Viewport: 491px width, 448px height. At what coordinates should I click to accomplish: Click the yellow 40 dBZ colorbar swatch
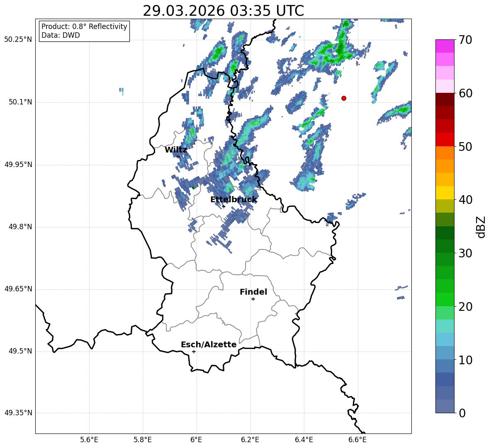[x=445, y=193]
